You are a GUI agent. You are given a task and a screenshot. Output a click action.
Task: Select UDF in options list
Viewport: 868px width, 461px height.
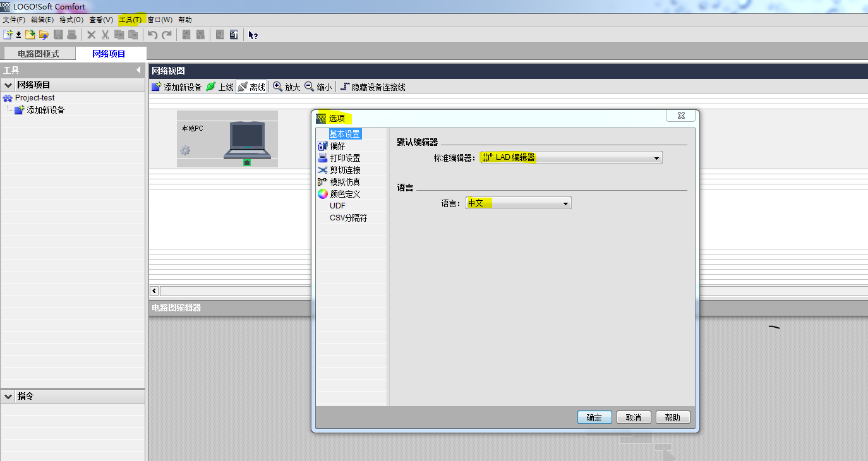click(337, 206)
